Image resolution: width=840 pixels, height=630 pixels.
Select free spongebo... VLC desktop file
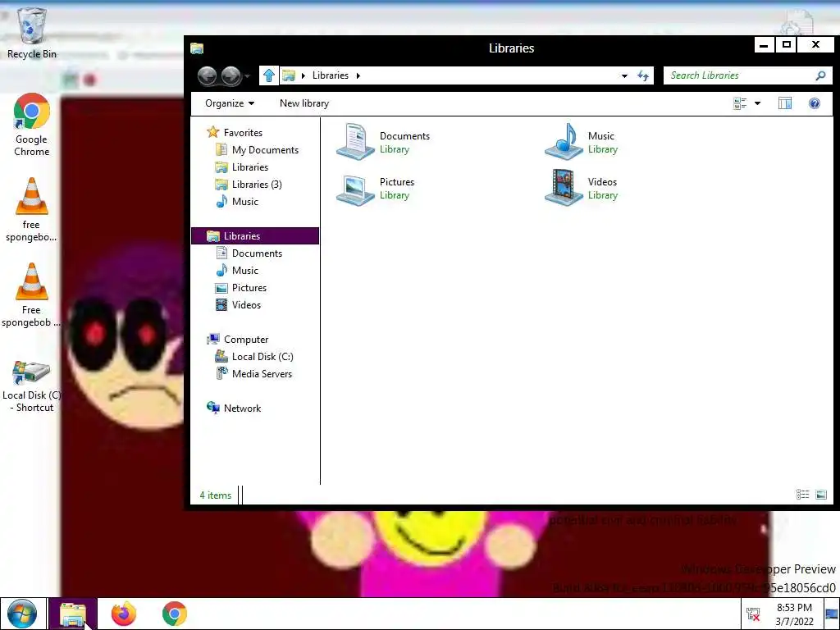[x=31, y=210]
